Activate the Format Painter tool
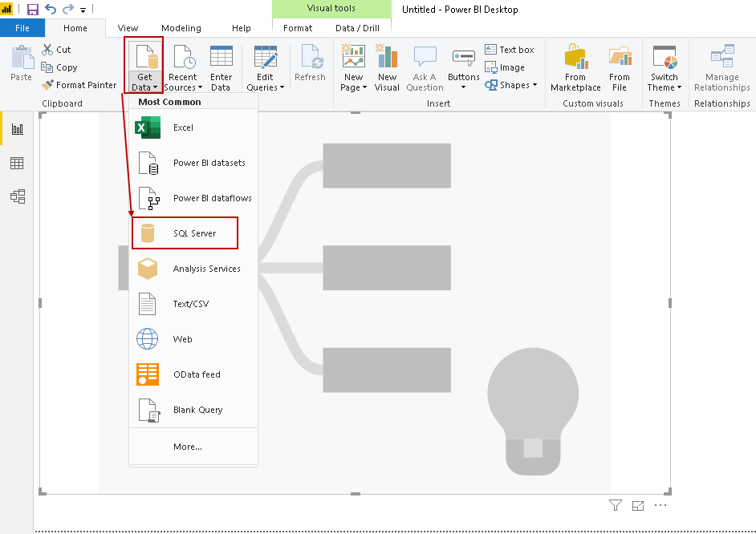Viewport: 756px width, 534px height. point(79,85)
